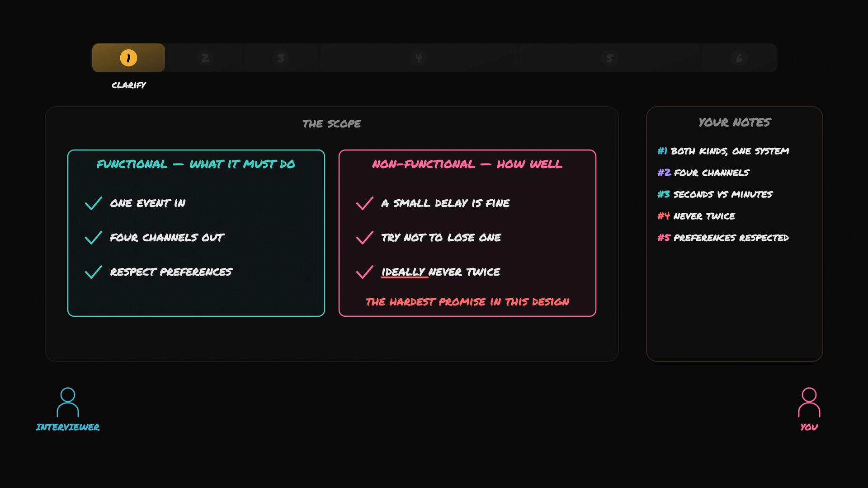Click the One Event In text

[148, 203]
